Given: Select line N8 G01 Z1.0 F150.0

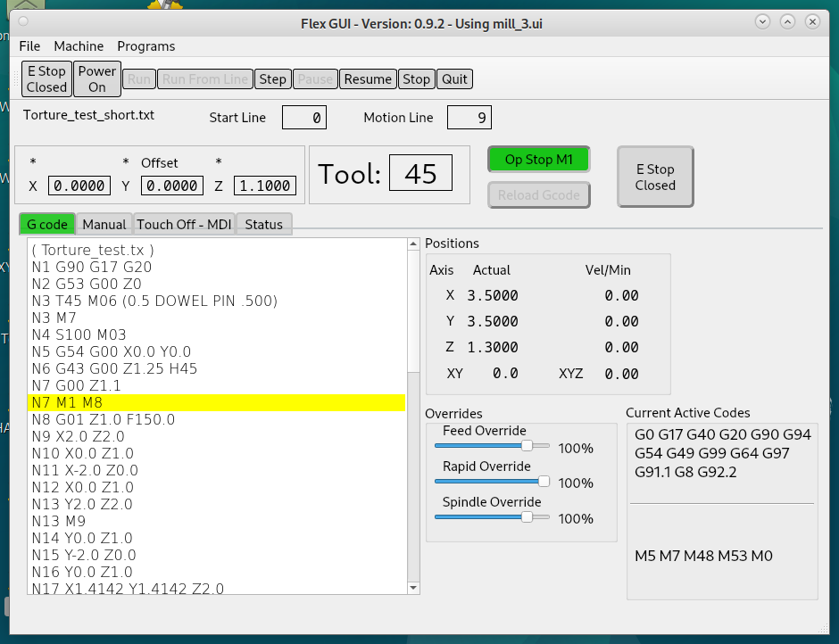Looking at the screenshot, I should 216,420.
